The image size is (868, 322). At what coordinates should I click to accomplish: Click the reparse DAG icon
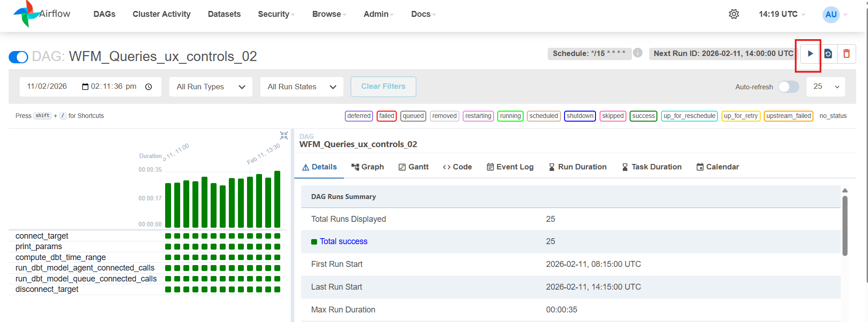(x=828, y=54)
